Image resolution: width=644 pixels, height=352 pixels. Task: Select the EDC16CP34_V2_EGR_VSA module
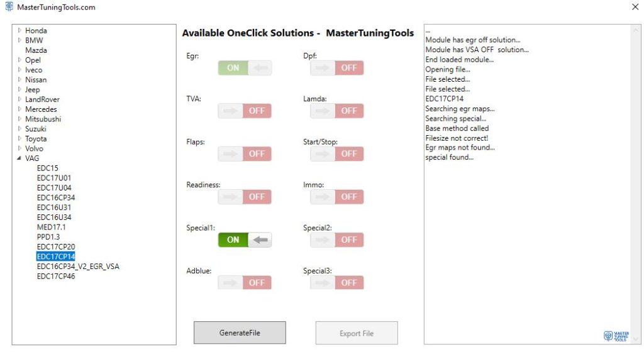[x=78, y=267]
